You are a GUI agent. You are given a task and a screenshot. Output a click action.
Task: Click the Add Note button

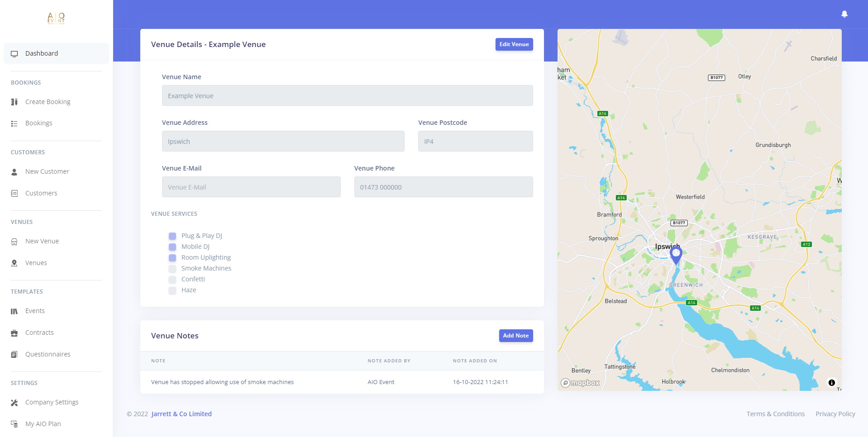click(515, 336)
